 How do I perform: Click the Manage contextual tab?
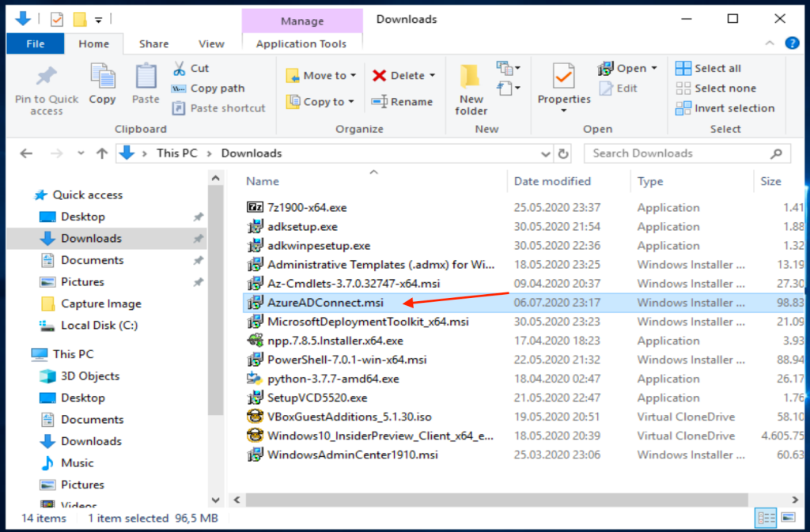(302, 21)
